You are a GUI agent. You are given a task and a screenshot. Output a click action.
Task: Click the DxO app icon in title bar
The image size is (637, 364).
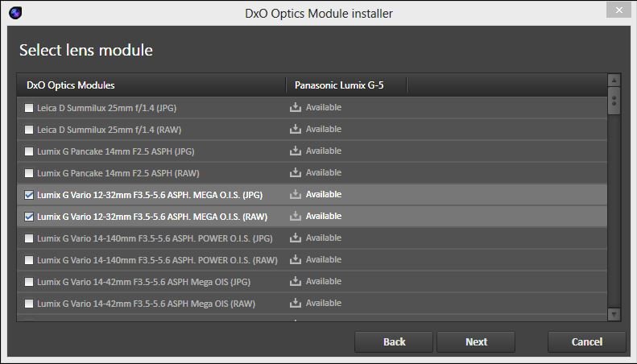tap(14, 13)
